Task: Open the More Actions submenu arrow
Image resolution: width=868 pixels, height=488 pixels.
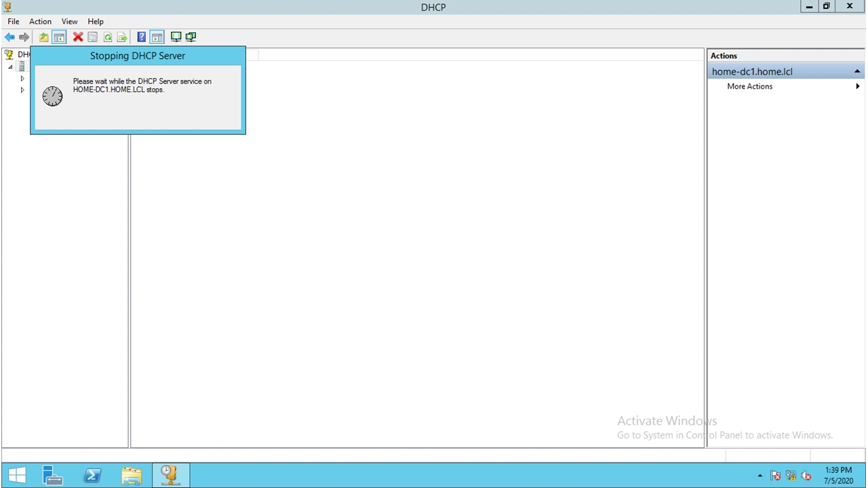Action: [x=858, y=86]
